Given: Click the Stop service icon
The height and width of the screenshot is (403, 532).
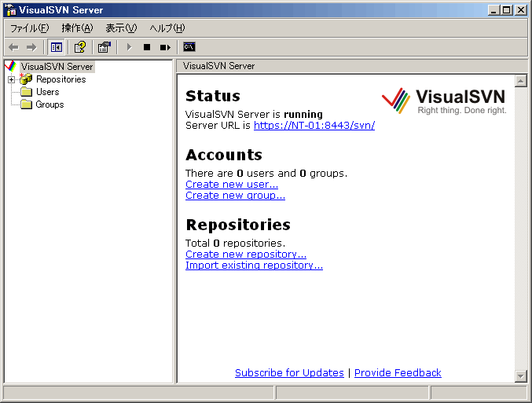Looking at the screenshot, I should (147, 47).
